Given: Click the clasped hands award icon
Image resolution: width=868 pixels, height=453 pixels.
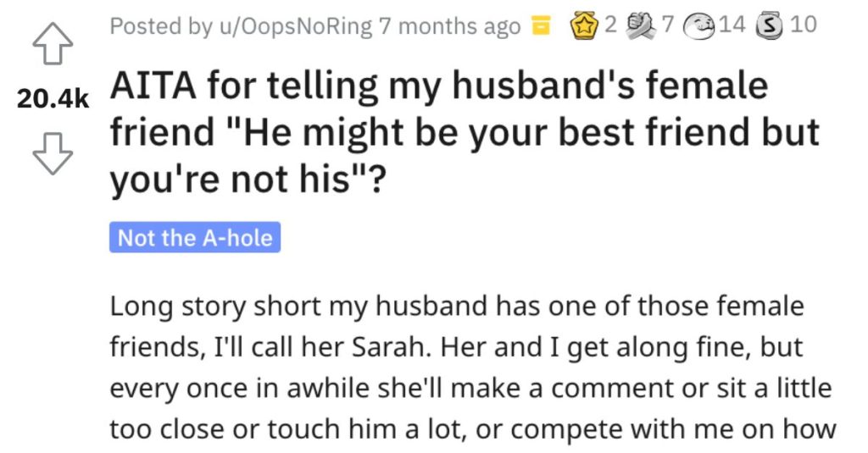Looking at the screenshot, I should click(x=641, y=25).
